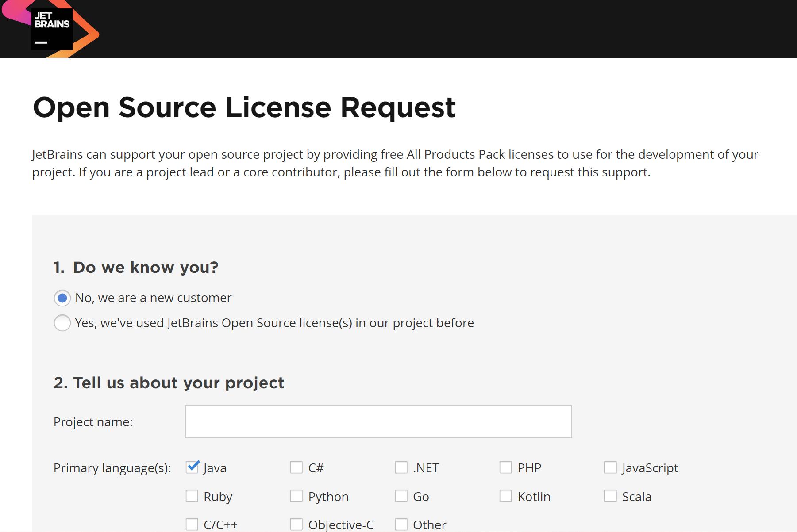Check the Kotlin checkbox

pyautogui.click(x=505, y=496)
